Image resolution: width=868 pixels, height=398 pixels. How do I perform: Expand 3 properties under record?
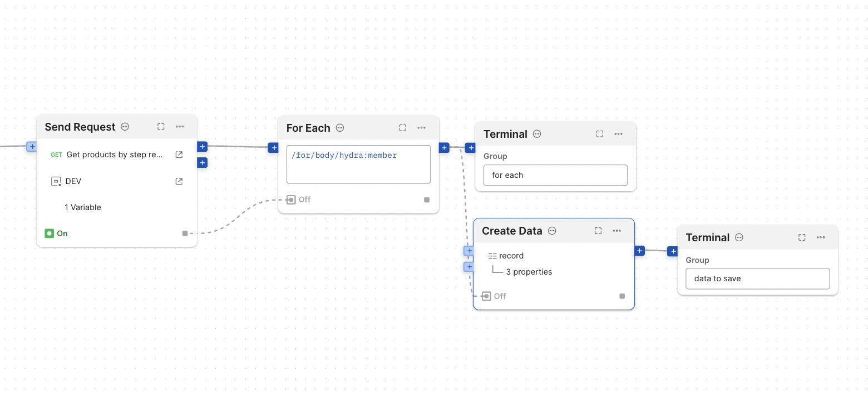pyautogui.click(x=529, y=271)
